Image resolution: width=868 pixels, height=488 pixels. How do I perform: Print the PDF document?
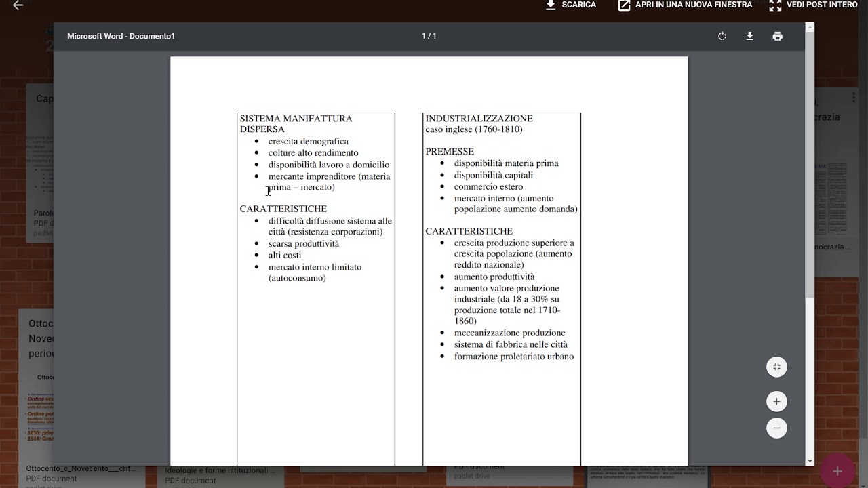[x=778, y=36]
